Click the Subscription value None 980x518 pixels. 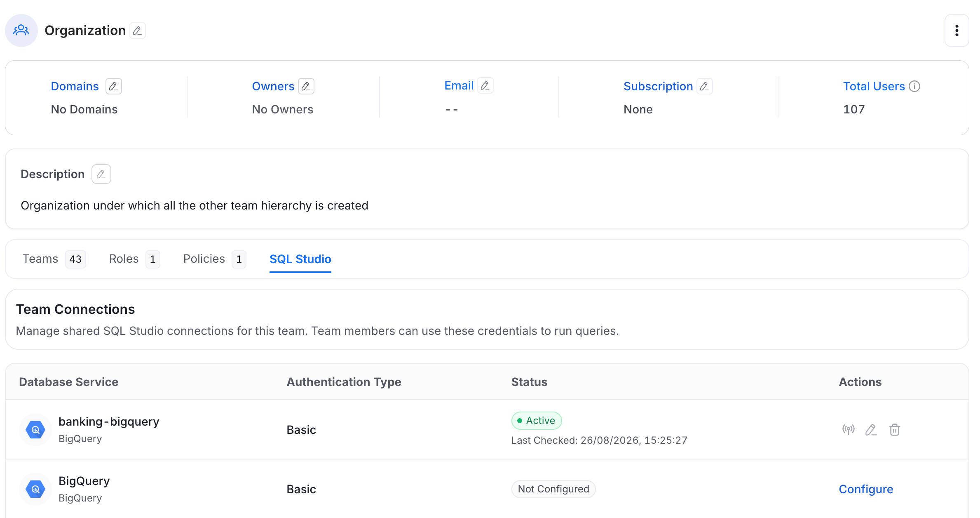638,109
